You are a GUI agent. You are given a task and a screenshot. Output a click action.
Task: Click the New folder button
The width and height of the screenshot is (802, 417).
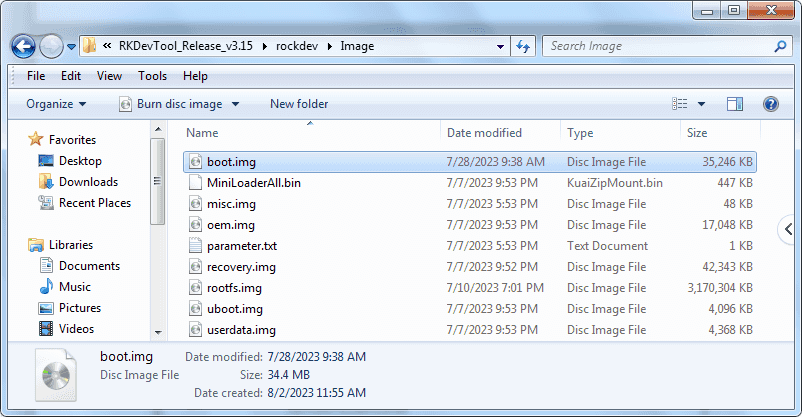299,104
